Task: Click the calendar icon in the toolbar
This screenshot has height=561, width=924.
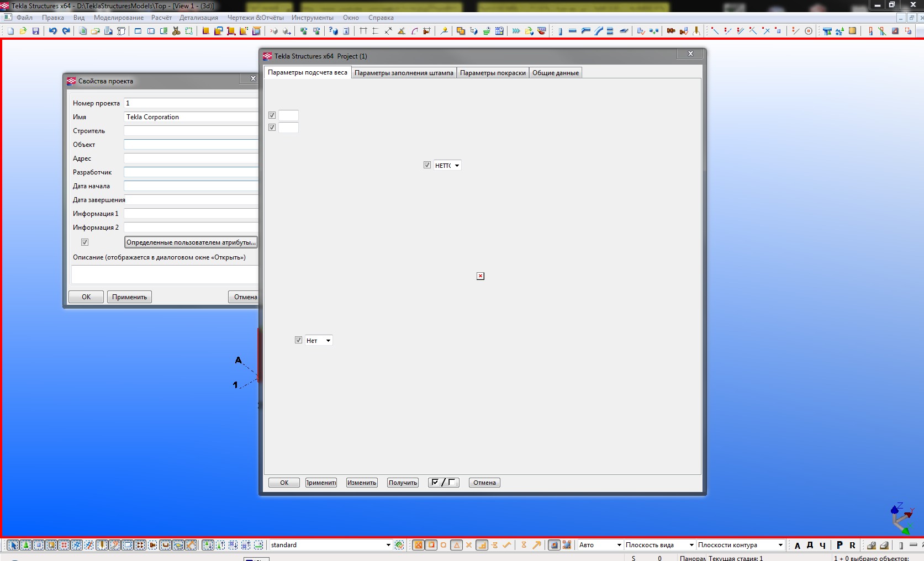Action: coord(499,31)
